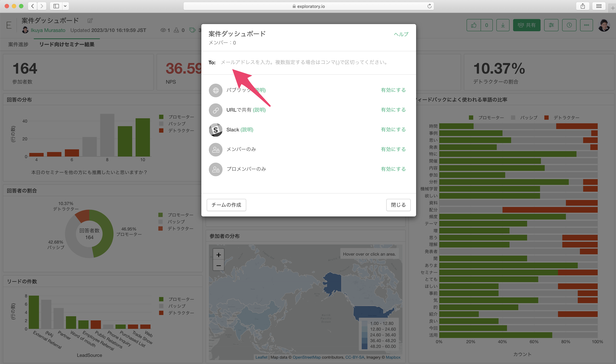Click the tag icon in header

(192, 30)
